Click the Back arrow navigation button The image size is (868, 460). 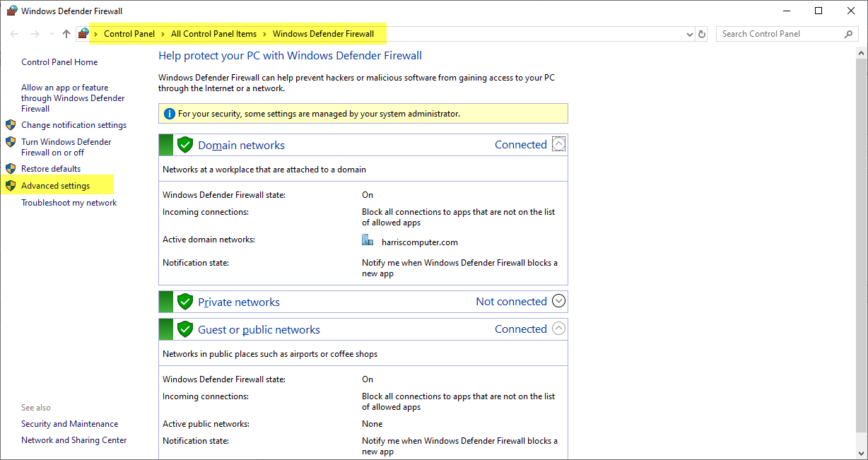coord(15,34)
